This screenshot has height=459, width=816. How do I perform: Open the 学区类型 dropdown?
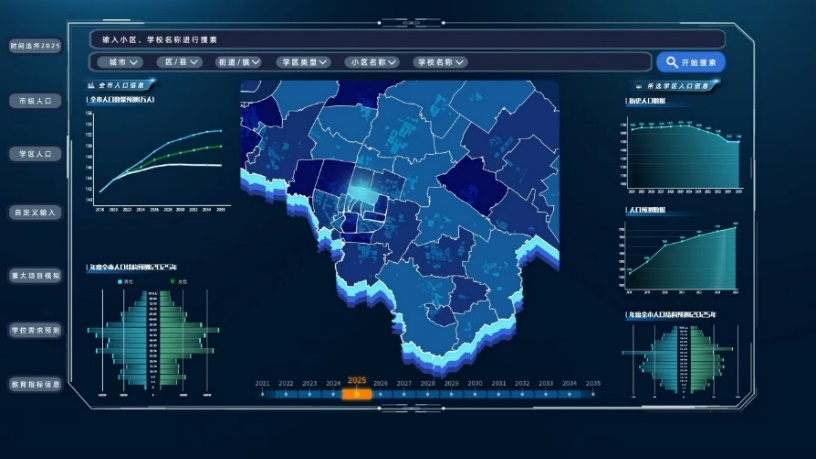305,62
